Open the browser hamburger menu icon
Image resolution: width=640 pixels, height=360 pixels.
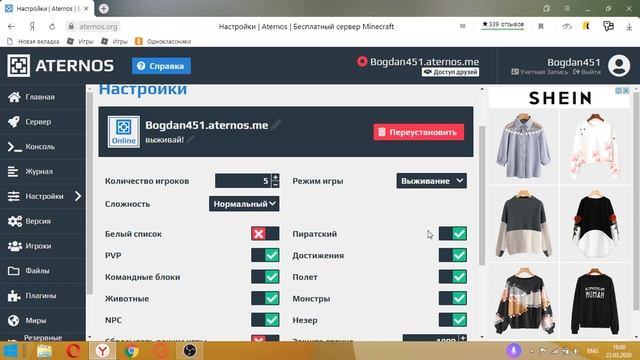[567, 8]
